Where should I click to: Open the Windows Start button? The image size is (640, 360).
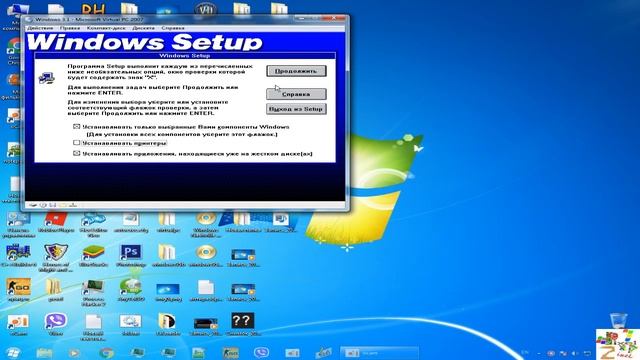13,353
